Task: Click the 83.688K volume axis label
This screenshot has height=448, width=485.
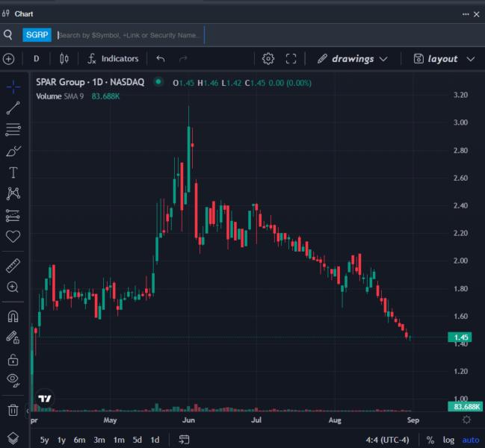Action: 465,407
